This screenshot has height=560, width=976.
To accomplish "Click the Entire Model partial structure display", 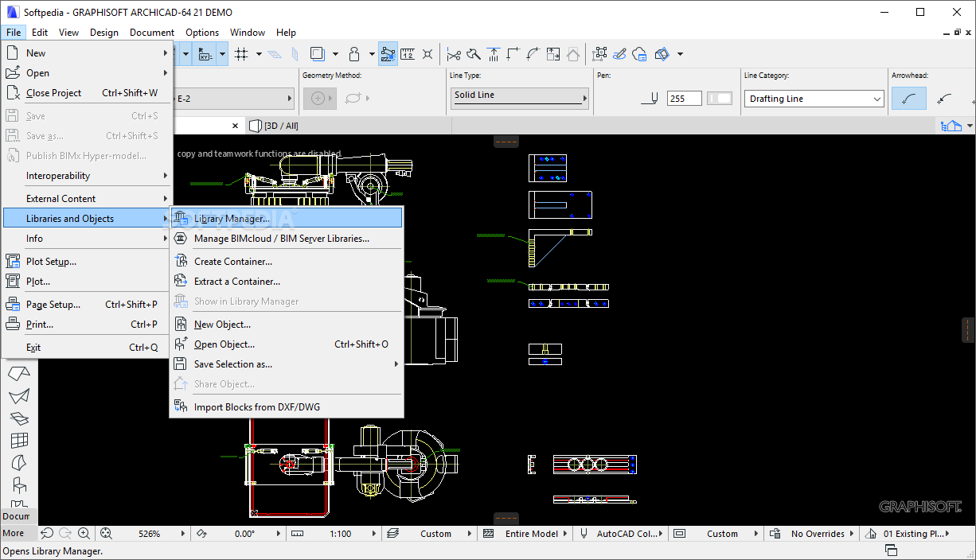I will [526, 534].
